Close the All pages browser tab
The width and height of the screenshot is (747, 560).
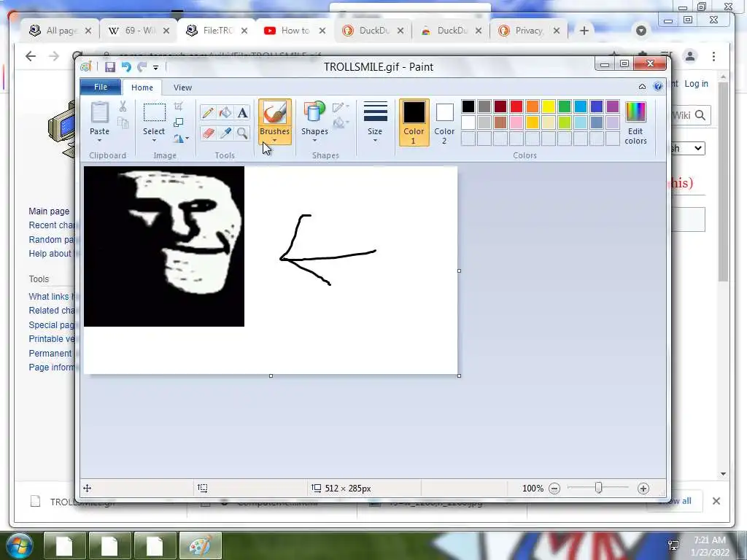click(88, 31)
